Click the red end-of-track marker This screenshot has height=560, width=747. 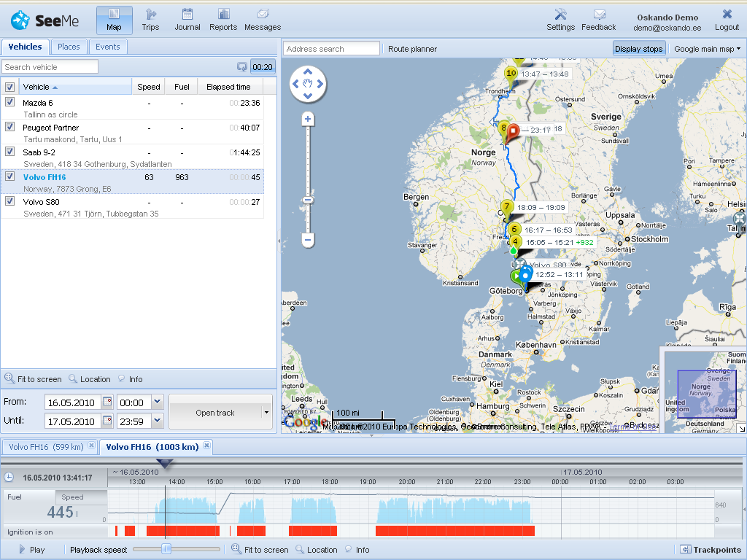(513, 132)
